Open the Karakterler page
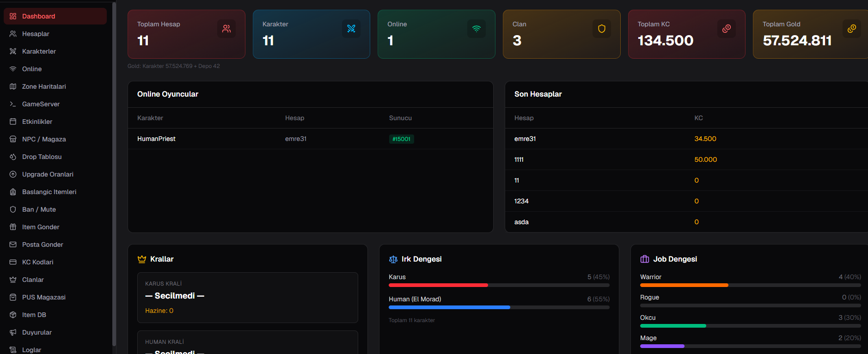This screenshot has height=354, width=868. coord(55,51)
